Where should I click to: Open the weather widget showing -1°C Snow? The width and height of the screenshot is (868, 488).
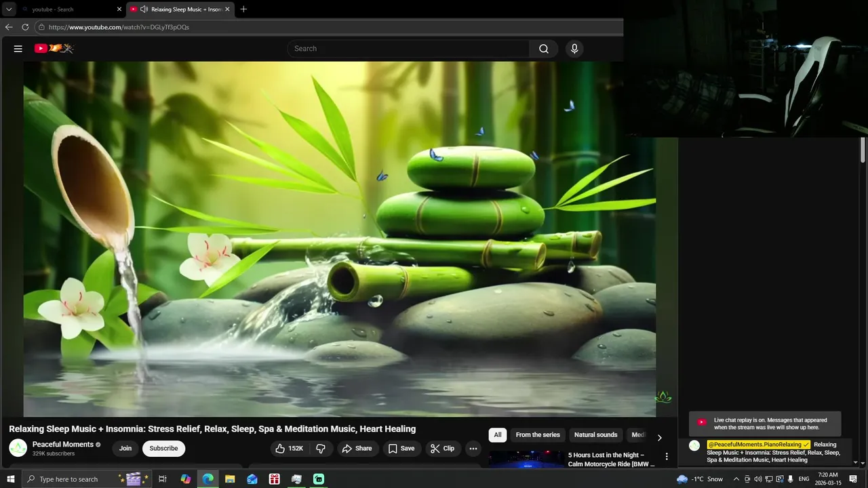700,479
